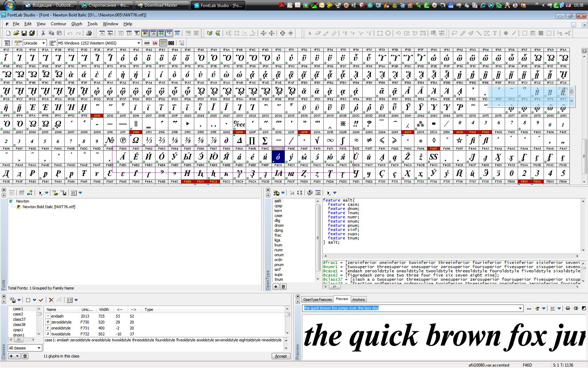Select the Knife tool
Image resolution: width=588 pixels, height=368 pixels.
pos(326,33)
